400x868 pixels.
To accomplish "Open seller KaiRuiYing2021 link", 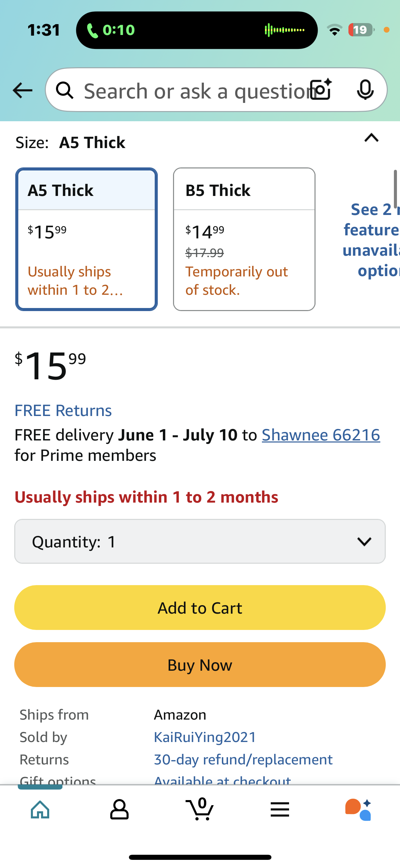I will (x=205, y=737).
